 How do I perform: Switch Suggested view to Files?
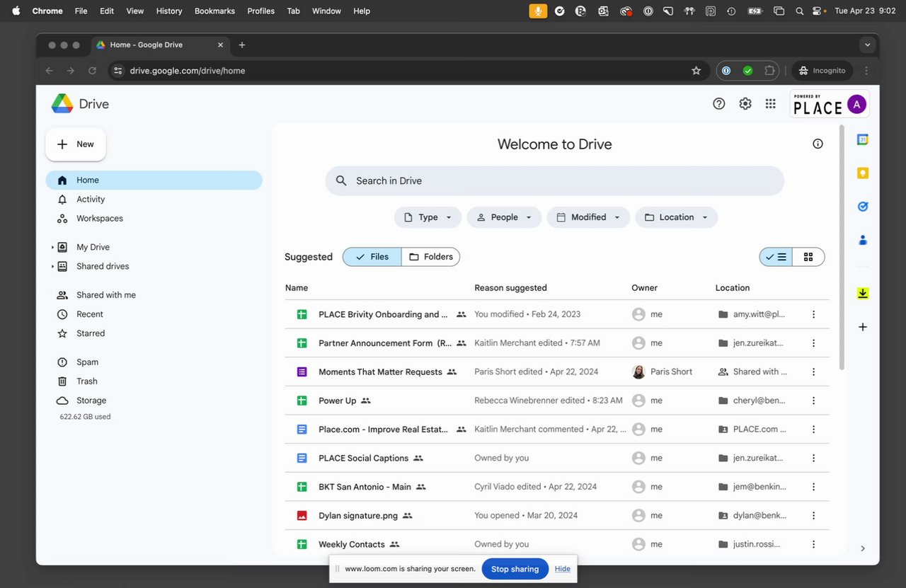click(x=372, y=257)
